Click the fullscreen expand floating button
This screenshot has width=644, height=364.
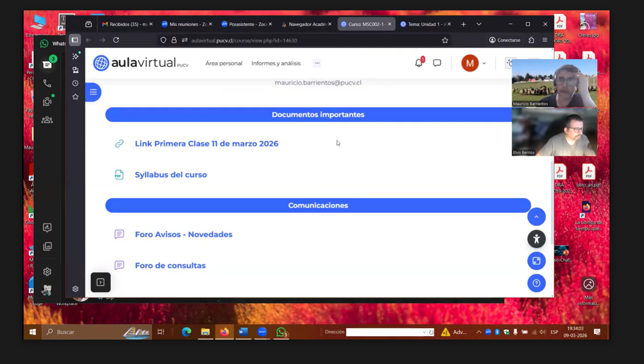536,261
